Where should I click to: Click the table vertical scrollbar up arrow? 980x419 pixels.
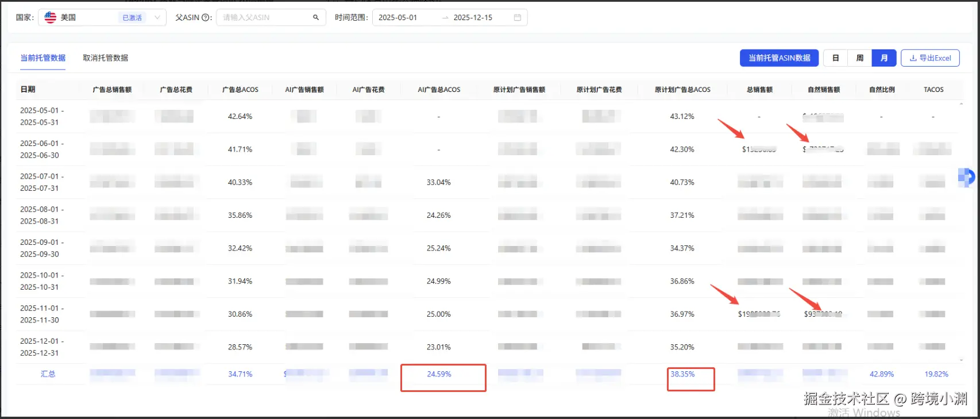tap(962, 104)
